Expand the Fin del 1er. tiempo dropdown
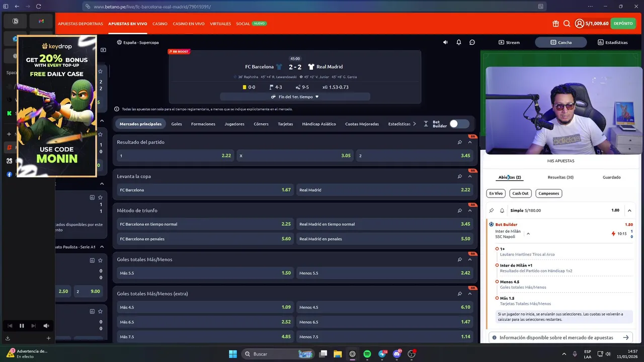 click(295, 97)
